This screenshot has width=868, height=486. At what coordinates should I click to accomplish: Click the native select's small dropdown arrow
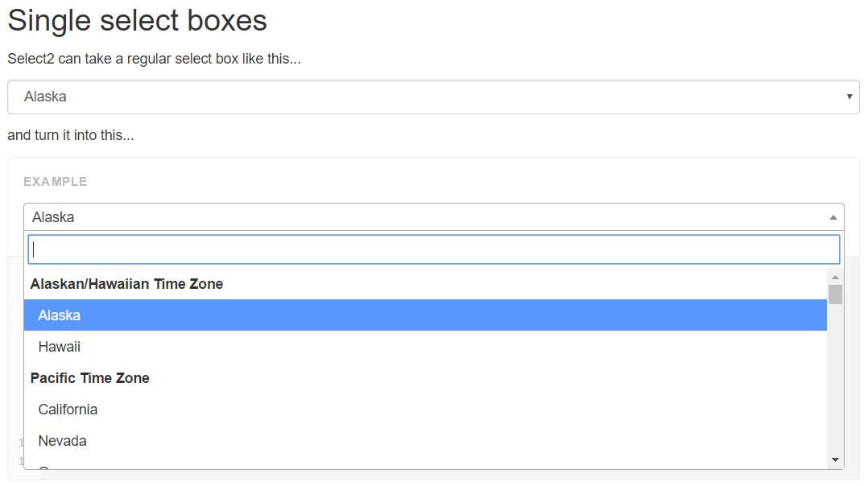849,97
